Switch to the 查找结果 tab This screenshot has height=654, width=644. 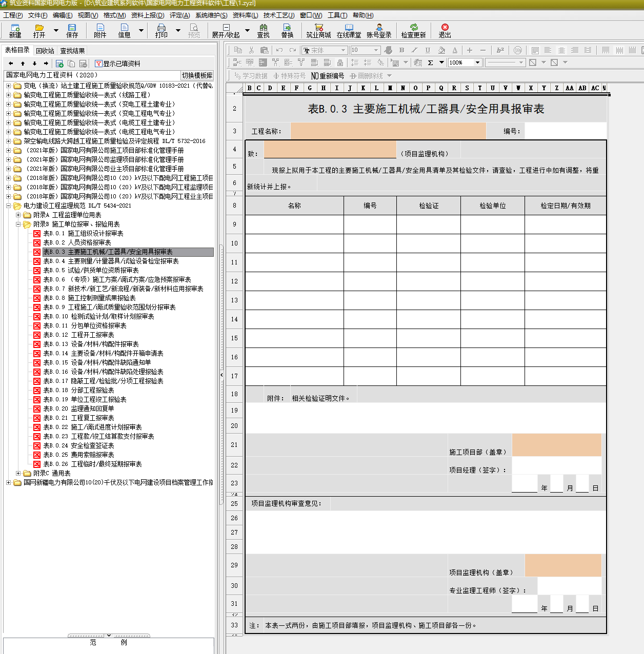click(x=72, y=51)
